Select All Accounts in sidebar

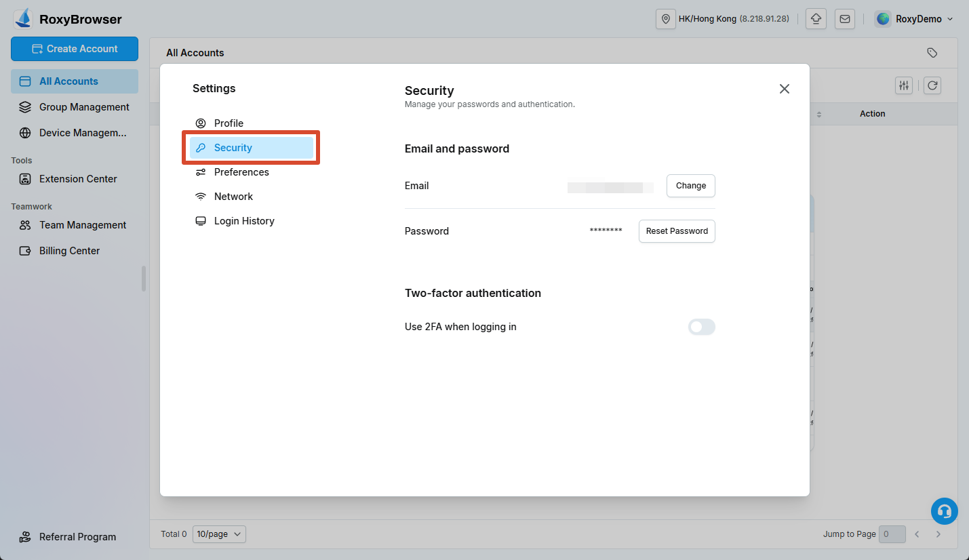(x=75, y=81)
